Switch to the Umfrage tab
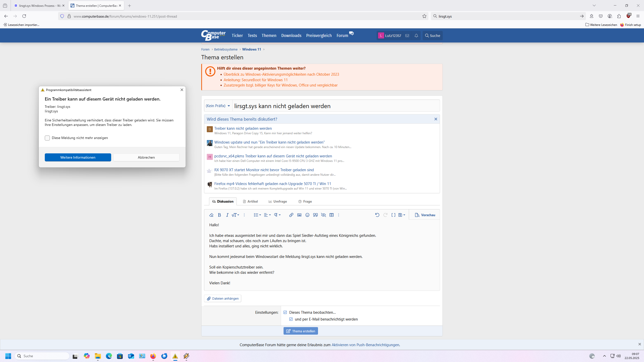Screen dimensions: 644x362 click(278, 201)
